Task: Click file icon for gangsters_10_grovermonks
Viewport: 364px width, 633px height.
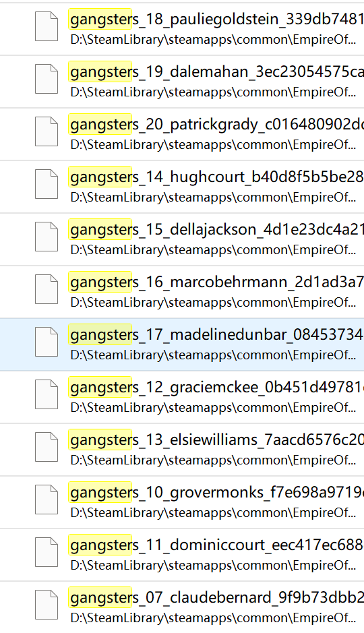Action: click(47, 500)
